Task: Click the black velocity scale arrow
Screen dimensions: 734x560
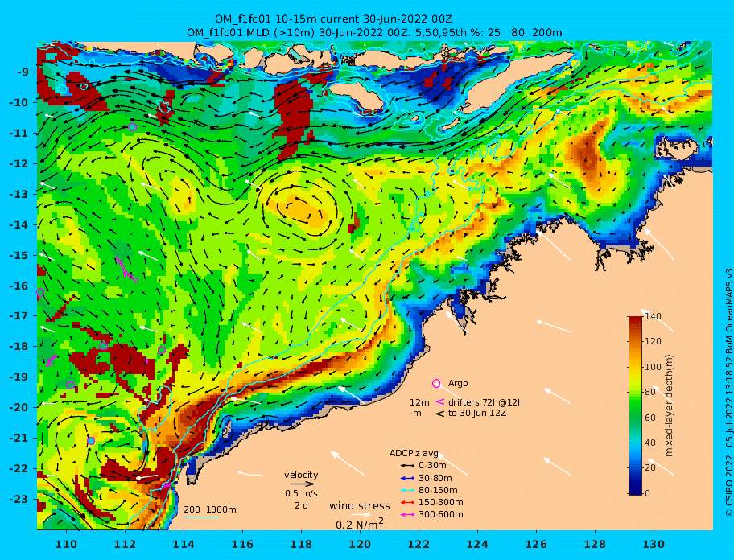Action: (x=302, y=484)
